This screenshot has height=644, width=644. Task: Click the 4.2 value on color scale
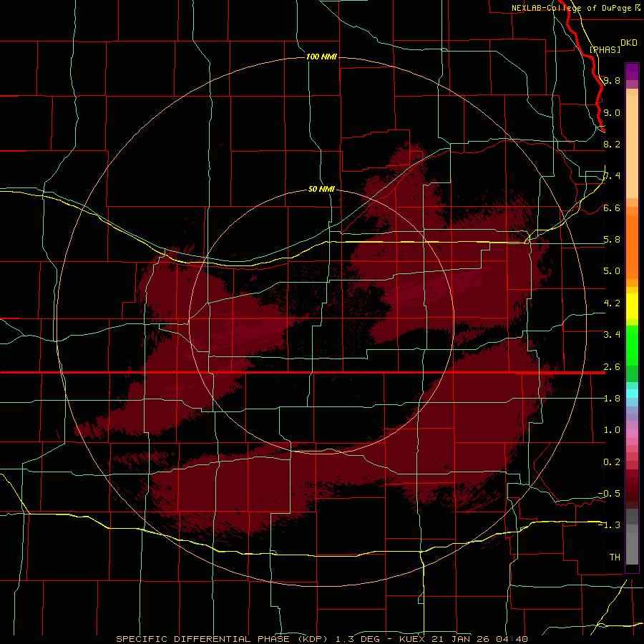(612, 303)
